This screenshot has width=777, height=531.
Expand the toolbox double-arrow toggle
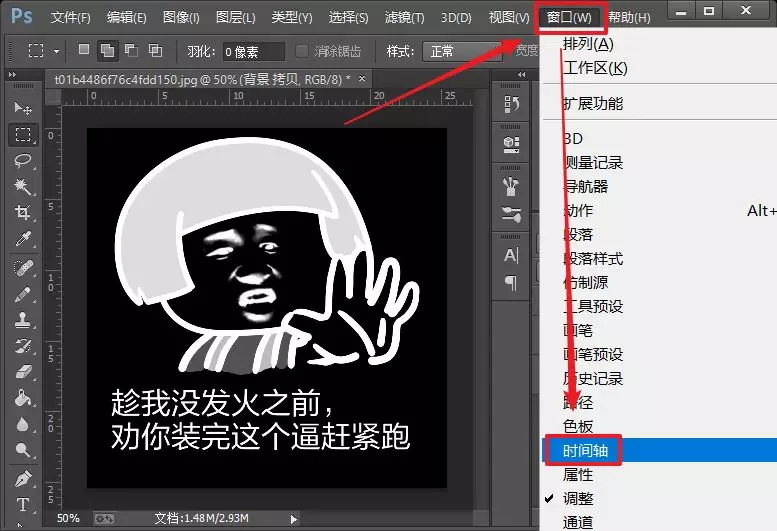coord(12,75)
